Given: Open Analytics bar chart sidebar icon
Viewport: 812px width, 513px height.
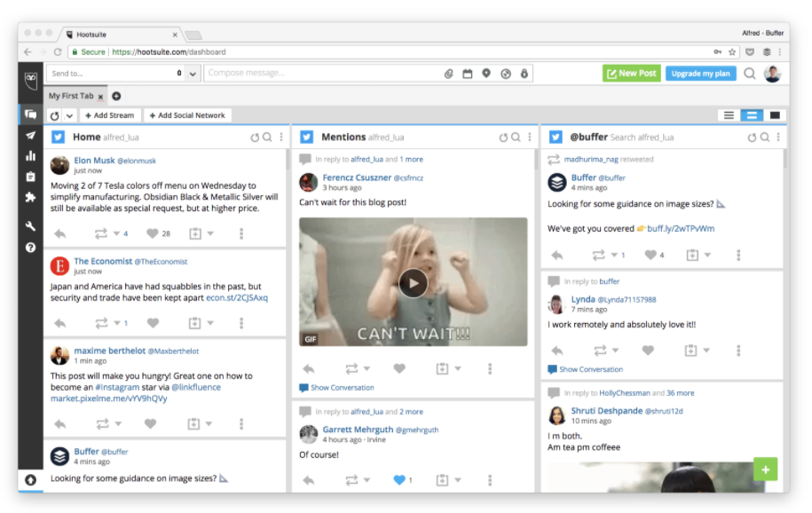Looking at the screenshot, I should [30, 155].
